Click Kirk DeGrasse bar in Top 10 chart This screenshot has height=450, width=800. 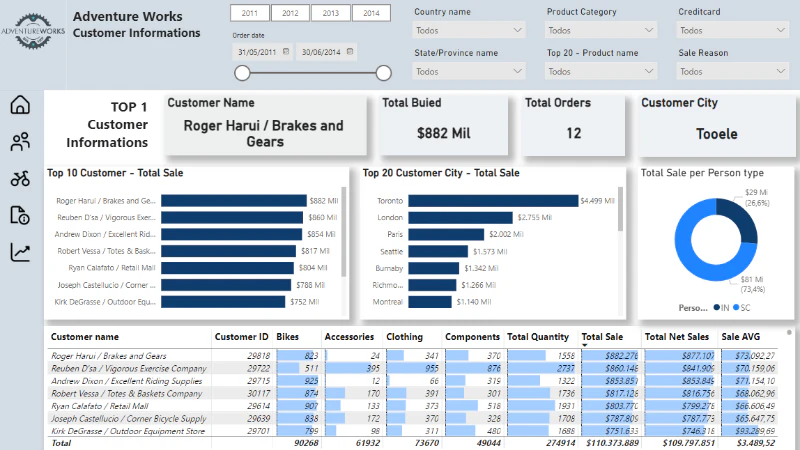223,302
